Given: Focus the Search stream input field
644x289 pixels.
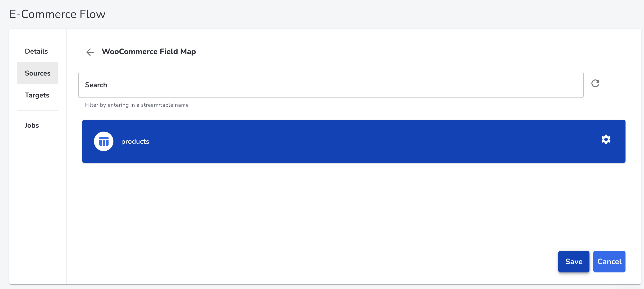Looking at the screenshot, I should point(331,85).
